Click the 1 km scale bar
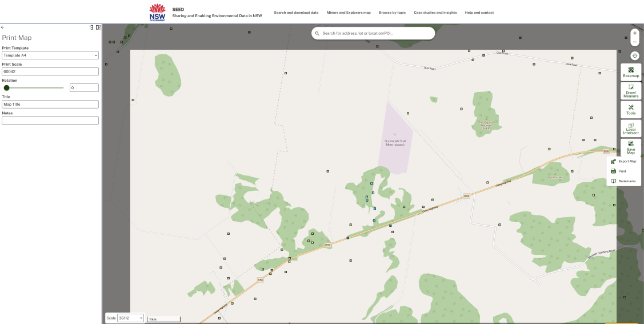Screen dimensions: 644x324 tap(164, 319)
